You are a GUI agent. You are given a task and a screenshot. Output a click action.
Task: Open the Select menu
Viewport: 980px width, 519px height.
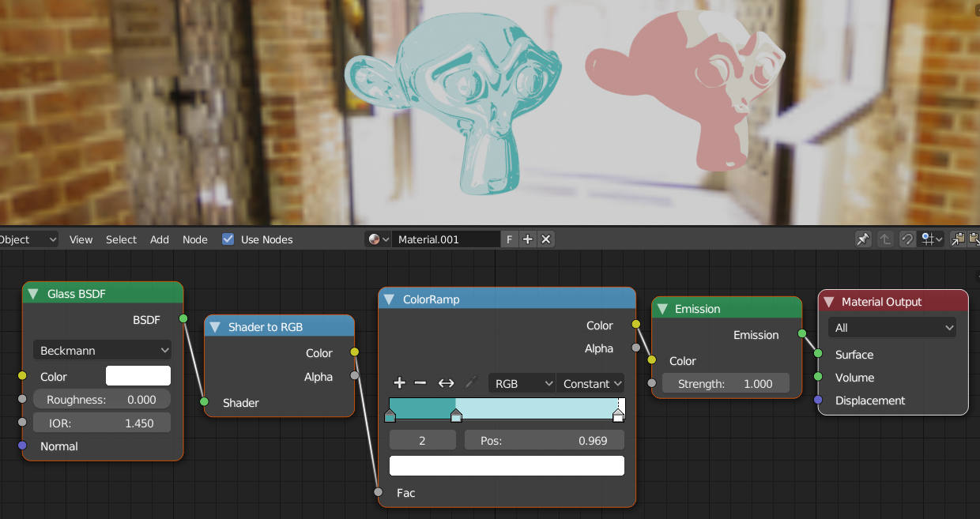coord(121,239)
